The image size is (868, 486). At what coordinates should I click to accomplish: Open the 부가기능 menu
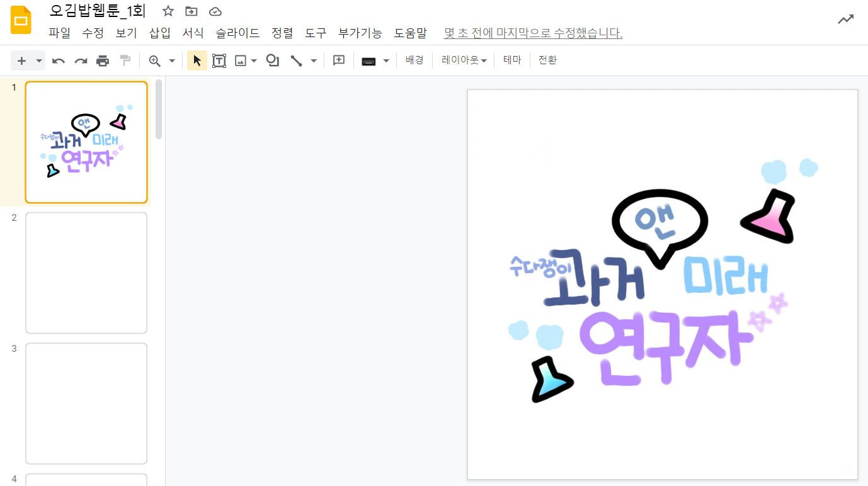pos(360,33)
